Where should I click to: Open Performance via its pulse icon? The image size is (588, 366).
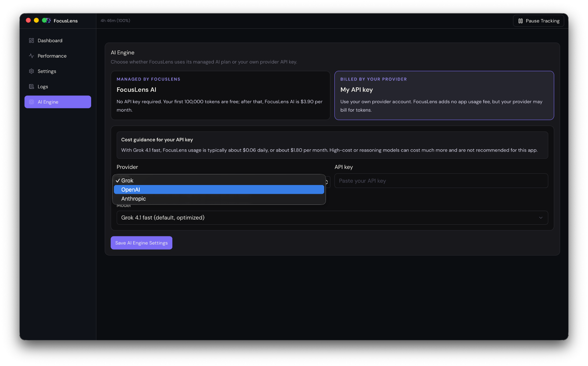click(x=31, y=56)
